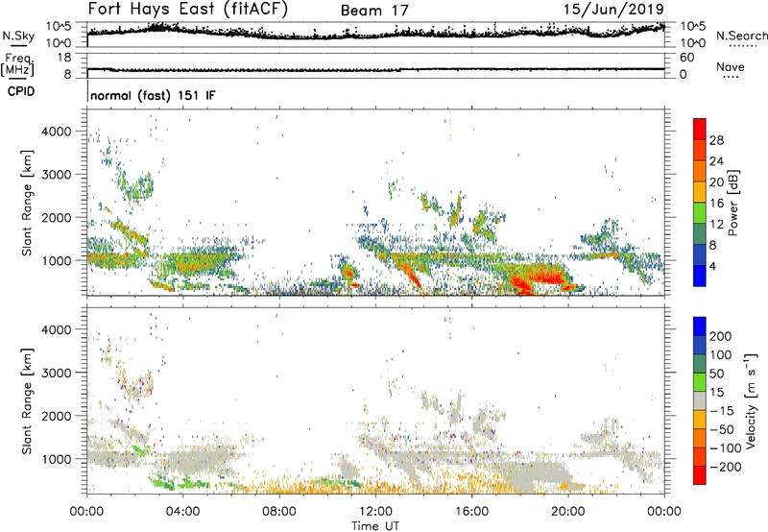768x532 pixels.
Task: Click the '12:00' time axis tick label
Action: click(375, 512)
